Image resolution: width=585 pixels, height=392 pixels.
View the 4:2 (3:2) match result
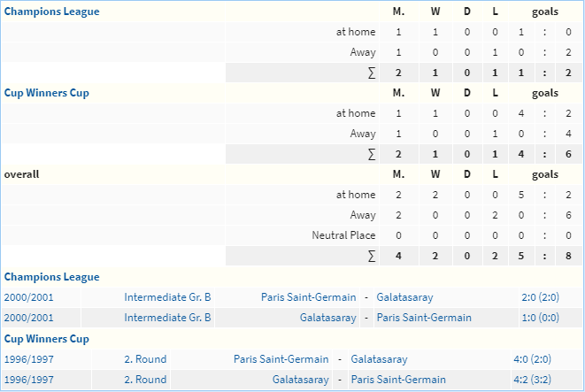point(533,380)
